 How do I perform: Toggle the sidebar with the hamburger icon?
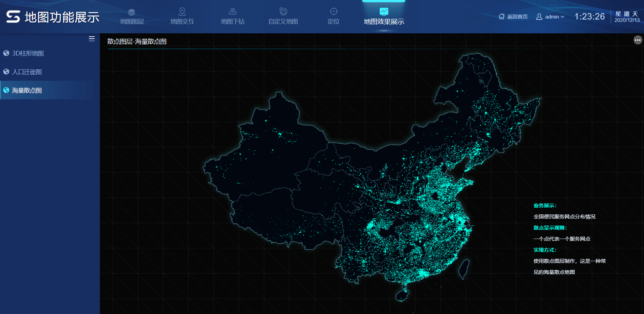click(x=91, y=39)
